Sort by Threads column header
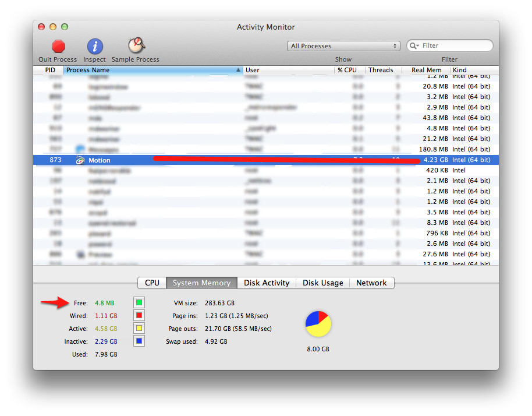This screenshot has width=532, height=416. coord(383,70)
